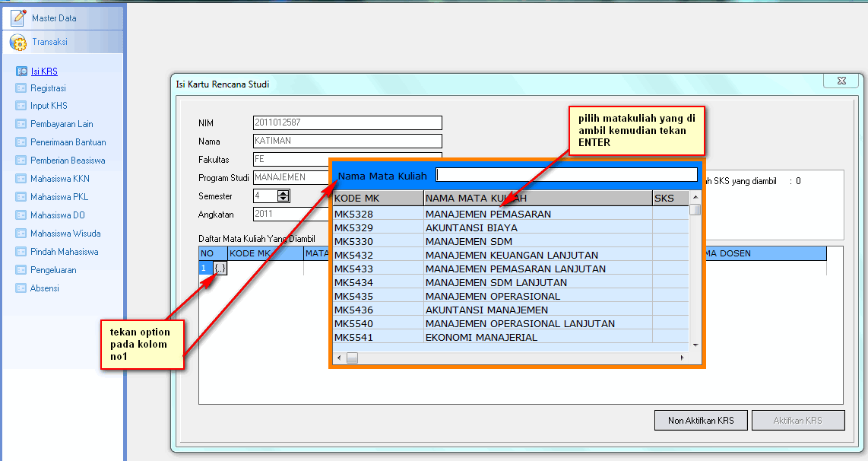Select row MK5328 MANAJEMEN PEMASARAN
This screenshot has height=461, width=868.
coord(511,214)
